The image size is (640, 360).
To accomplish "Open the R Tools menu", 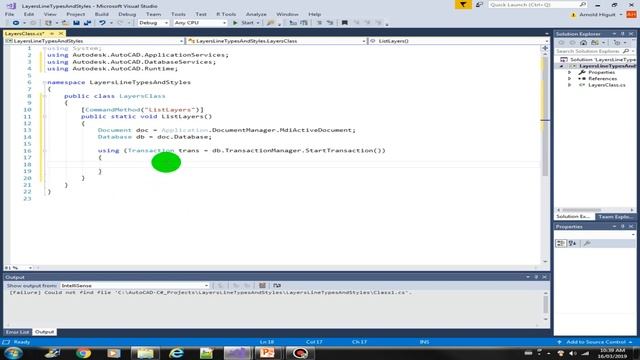I will [226, 14].
